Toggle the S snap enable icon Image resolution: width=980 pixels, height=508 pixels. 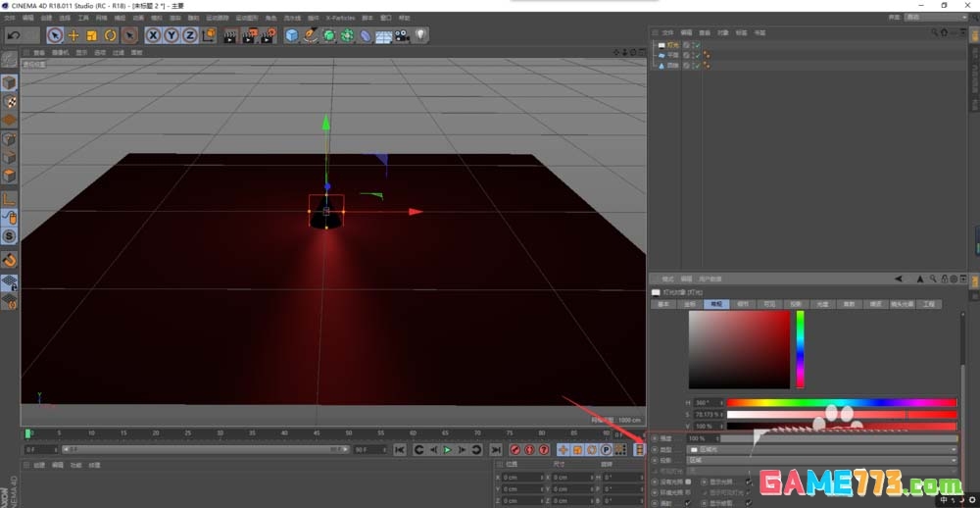pyautogui.click(x=10, y=236)
